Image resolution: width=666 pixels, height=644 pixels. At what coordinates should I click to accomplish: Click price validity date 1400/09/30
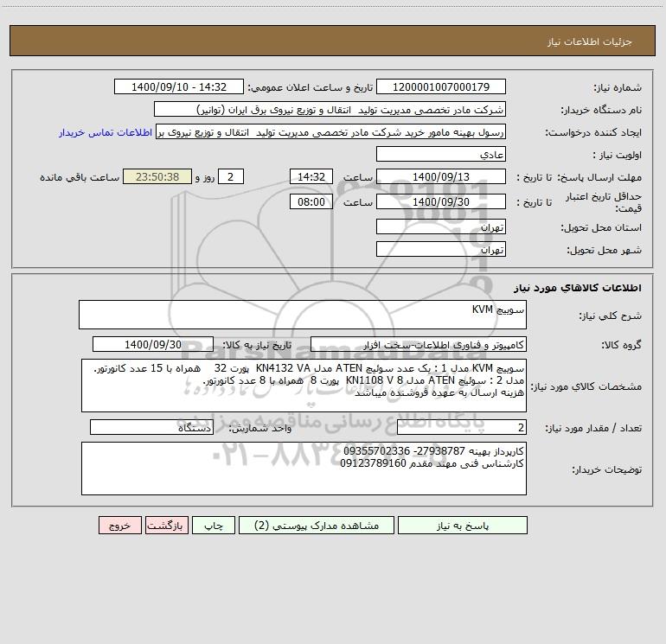[x=441, y=201]
